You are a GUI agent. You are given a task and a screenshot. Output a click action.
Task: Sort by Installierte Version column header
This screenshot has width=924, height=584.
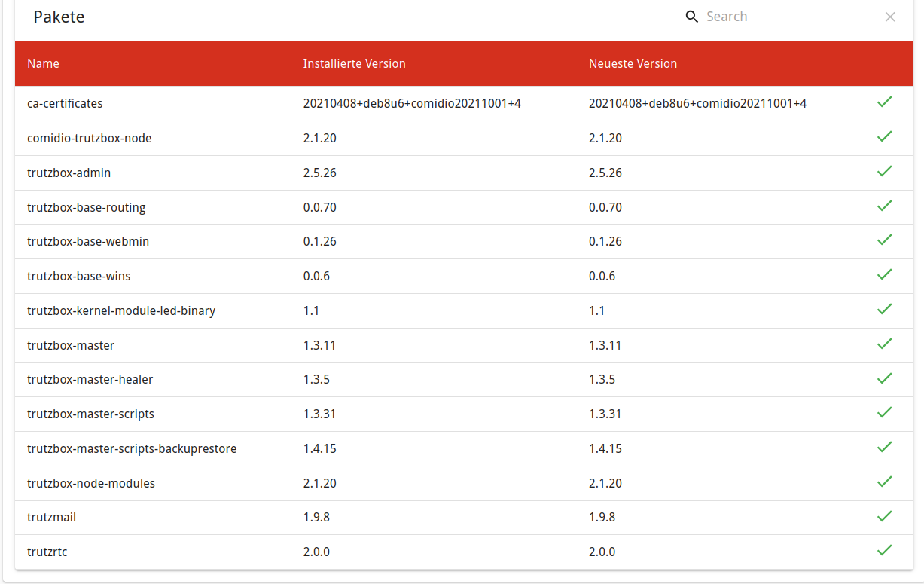pyautogui.click(x=354, y=64)
